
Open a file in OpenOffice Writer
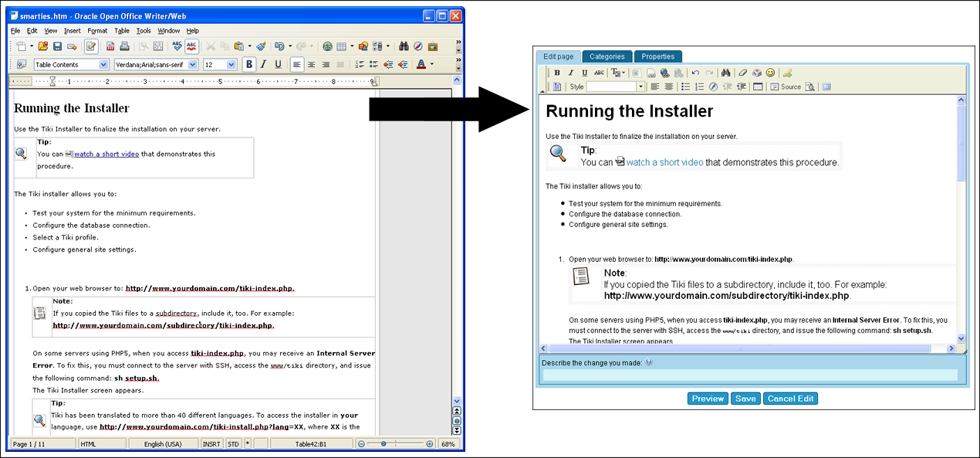point(43,46)
